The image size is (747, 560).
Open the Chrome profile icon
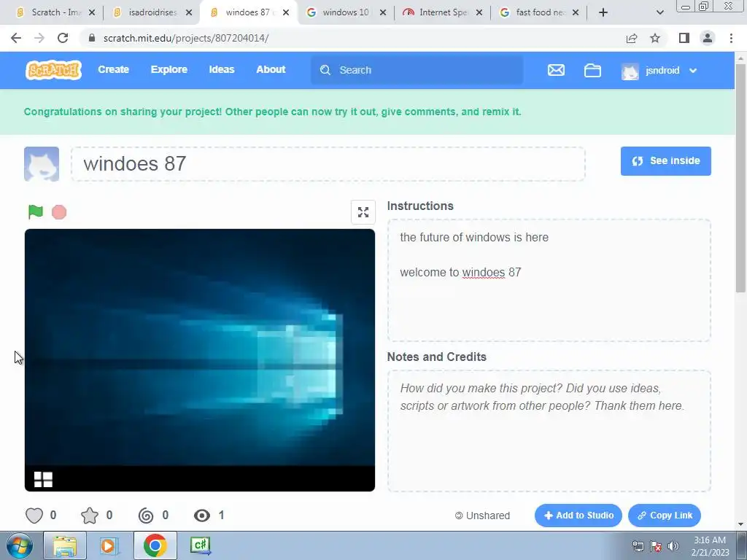coord(708,38)
